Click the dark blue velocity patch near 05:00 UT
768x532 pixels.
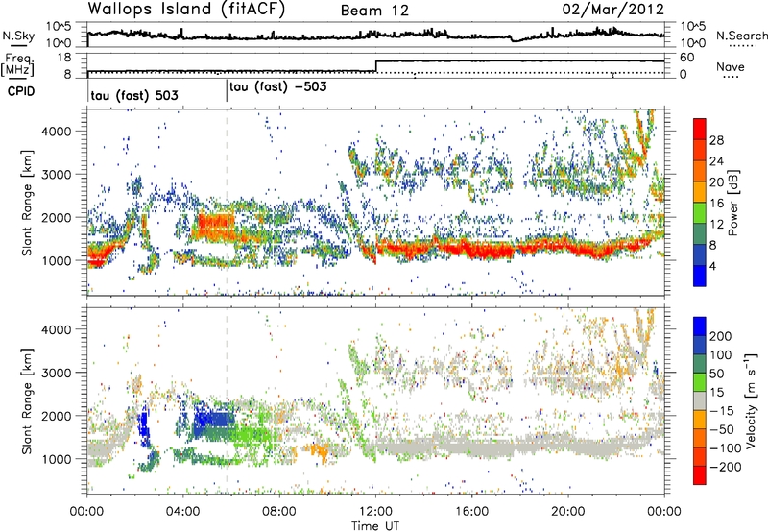214,421
